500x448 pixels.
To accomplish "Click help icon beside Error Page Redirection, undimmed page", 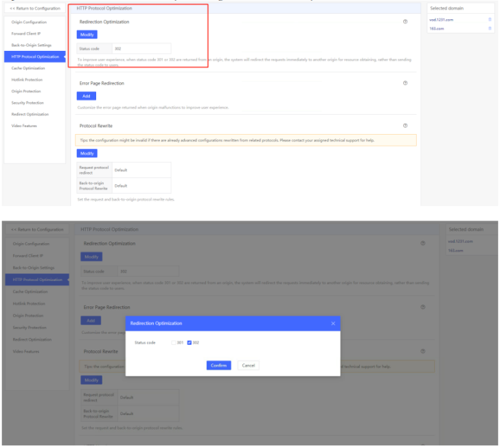I will (405, 83).
